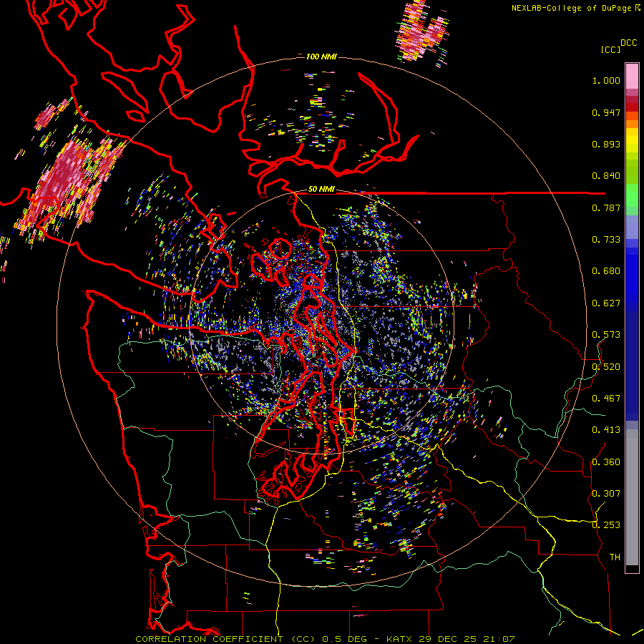This screenshot has height=644, width=644.
Task: Pick the light pink segment of color bar
Action: tap(632, 76)
